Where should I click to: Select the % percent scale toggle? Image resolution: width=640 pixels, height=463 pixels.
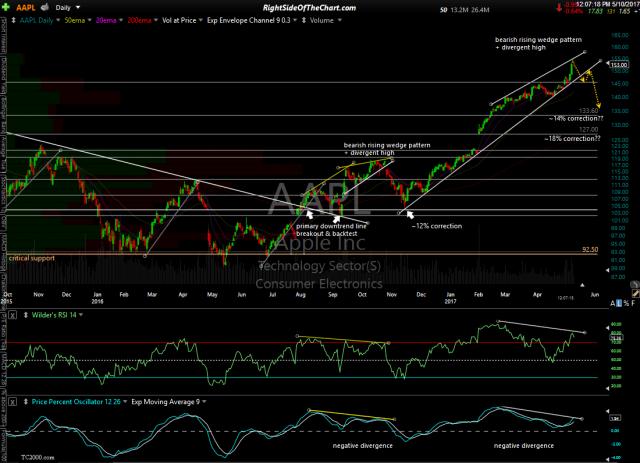pyautogui.click(x=626, y=303)
